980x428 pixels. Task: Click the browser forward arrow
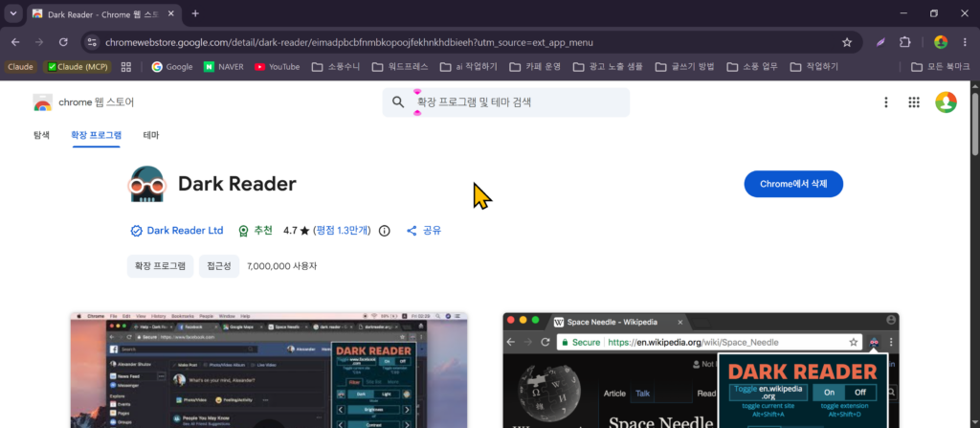pos(39,42)
